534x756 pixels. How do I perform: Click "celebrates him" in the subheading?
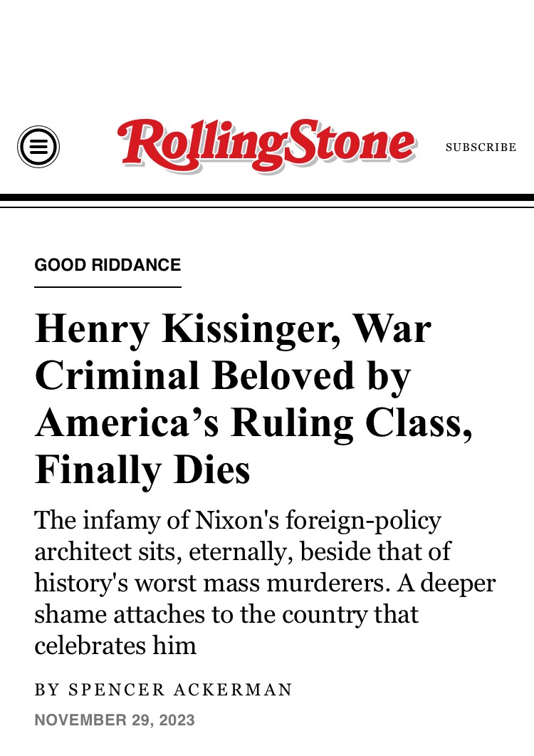(115, 645)
